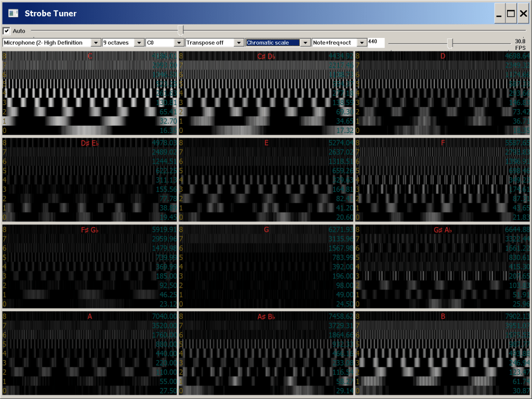532x399 pixels.
Task: Expand the Chromatic scale dropdown
Action: coord(305,43)
